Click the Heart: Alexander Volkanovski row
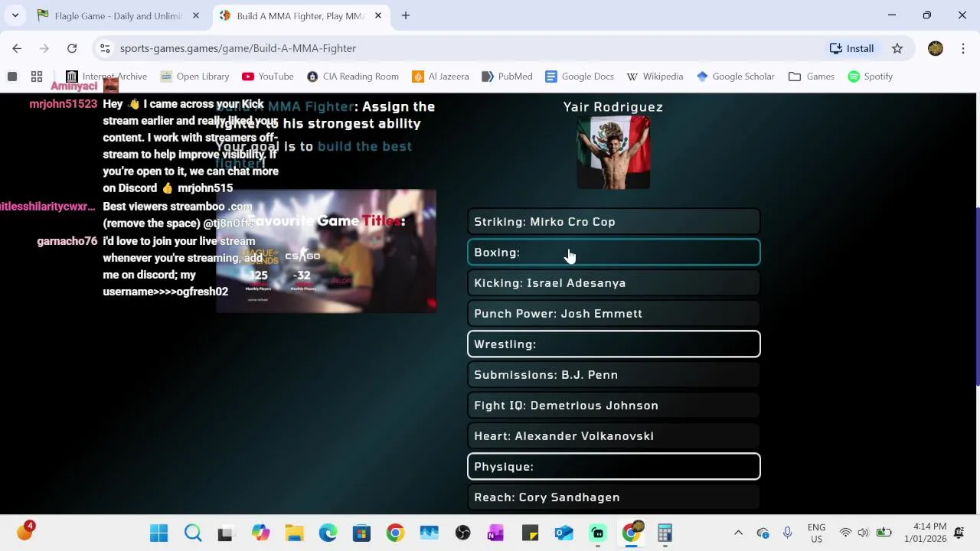Screen dimensions: 980x551 (613, 436)
